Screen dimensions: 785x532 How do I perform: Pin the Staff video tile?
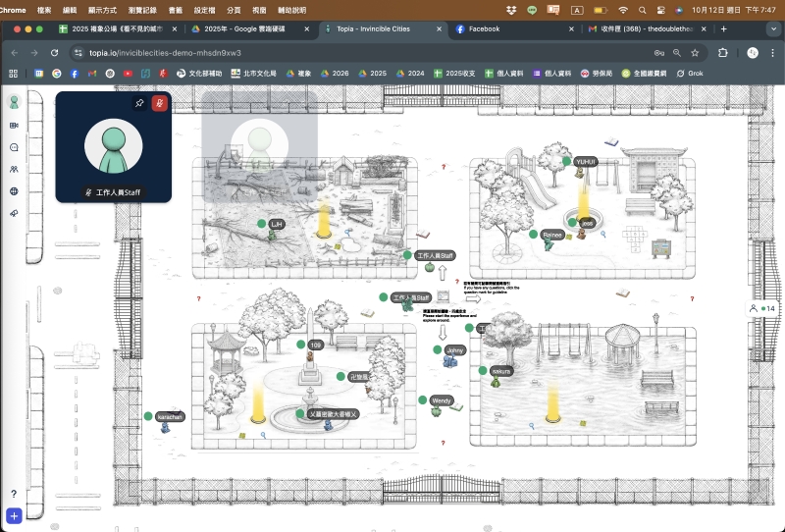[x=139, y=103]
